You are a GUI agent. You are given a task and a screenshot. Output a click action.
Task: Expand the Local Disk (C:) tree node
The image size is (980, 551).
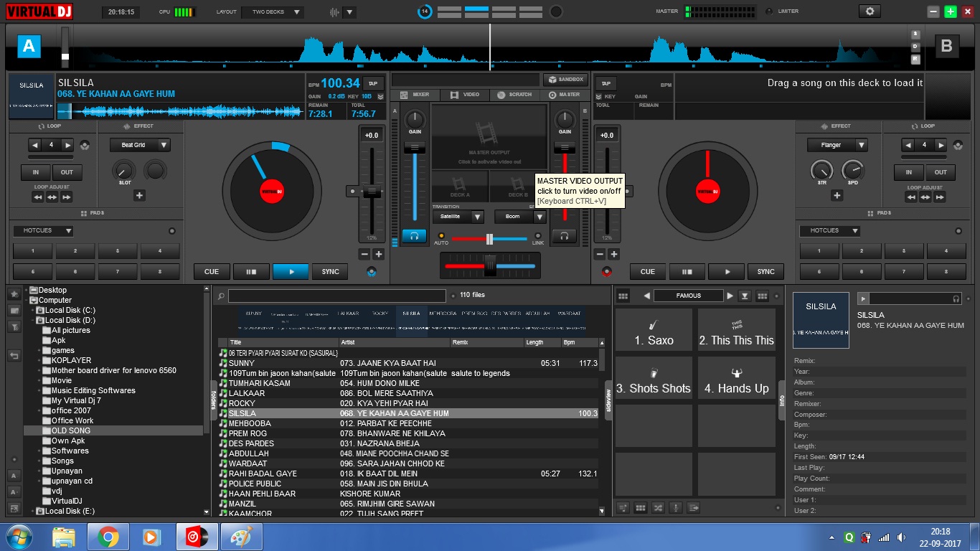(x=33, y=311)
